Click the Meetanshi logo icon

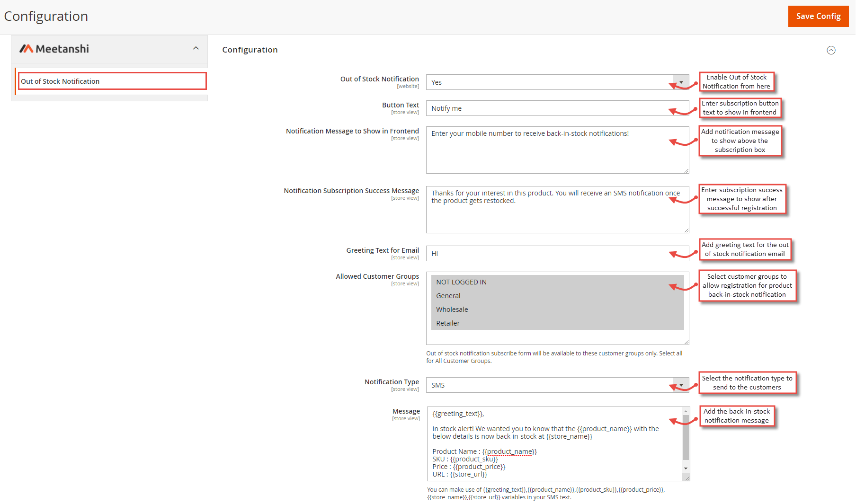point(26,49)
